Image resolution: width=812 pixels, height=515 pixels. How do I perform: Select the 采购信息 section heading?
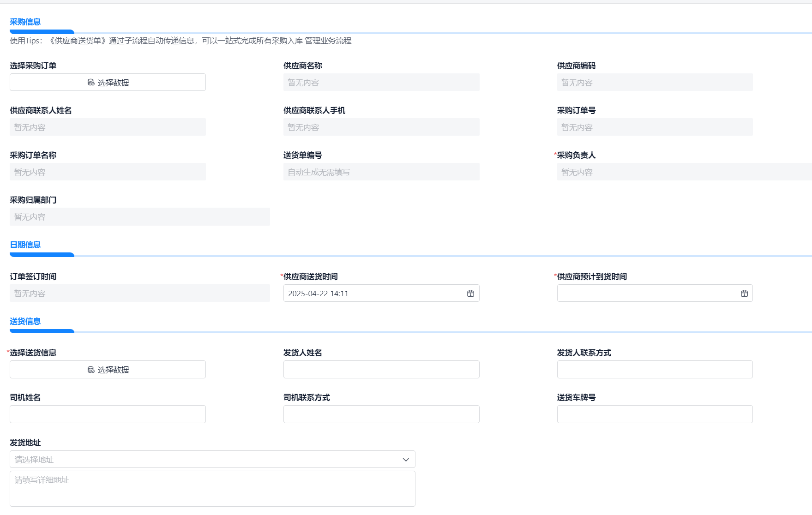[25, 22]
